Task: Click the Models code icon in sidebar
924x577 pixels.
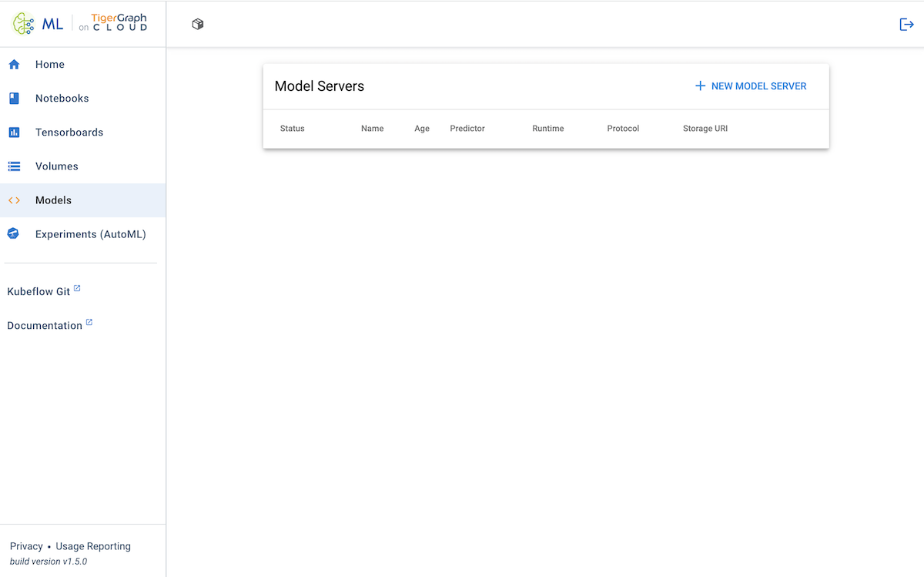Action: 14,200
